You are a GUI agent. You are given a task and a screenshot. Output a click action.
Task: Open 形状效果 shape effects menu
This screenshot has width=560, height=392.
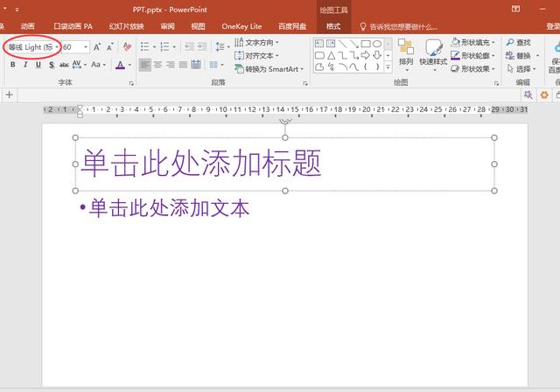[x=473, y=69]
